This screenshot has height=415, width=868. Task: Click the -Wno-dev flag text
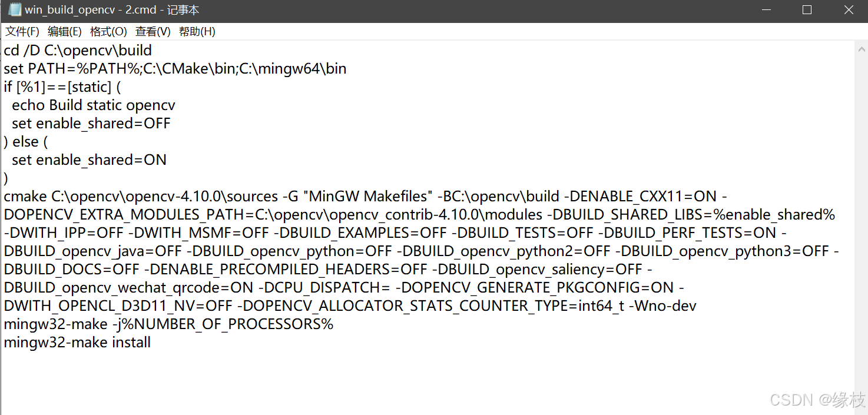662,306
